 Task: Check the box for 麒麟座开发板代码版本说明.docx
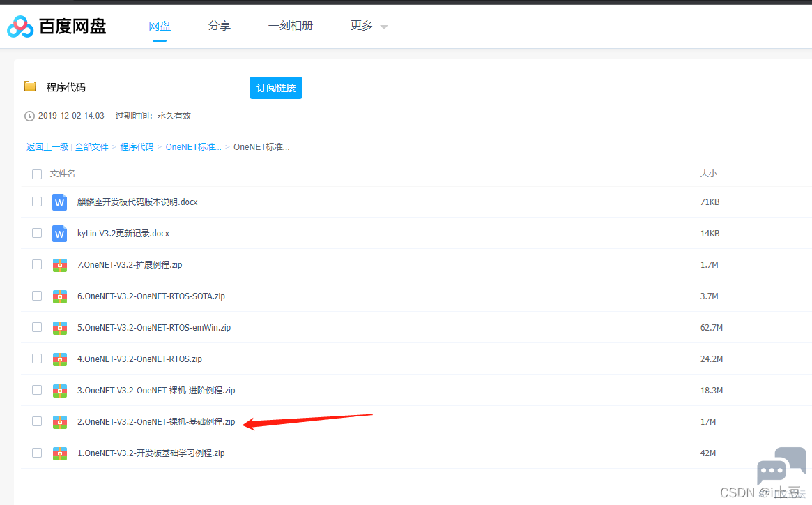[x=37, y=202]
